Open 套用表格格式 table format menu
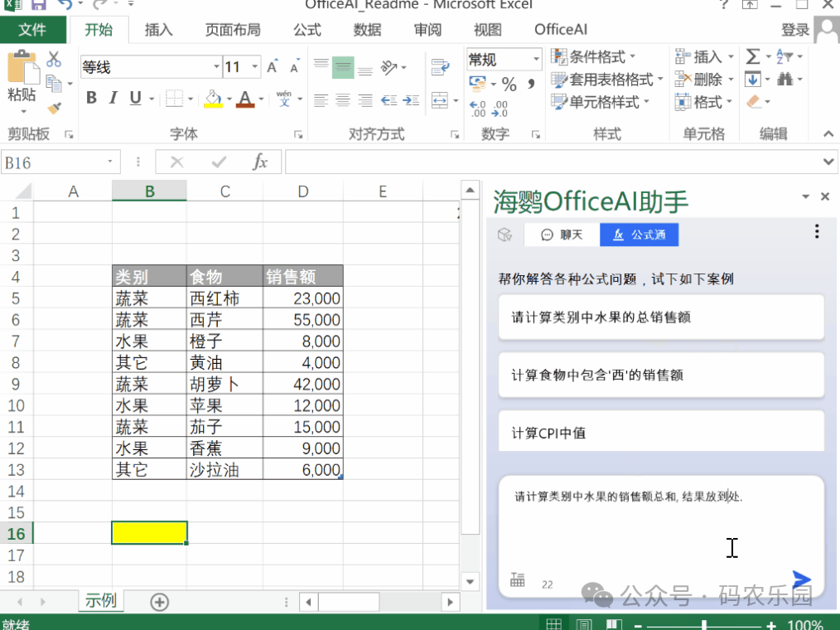The image size is (840, 630). [x=607, y=80]
